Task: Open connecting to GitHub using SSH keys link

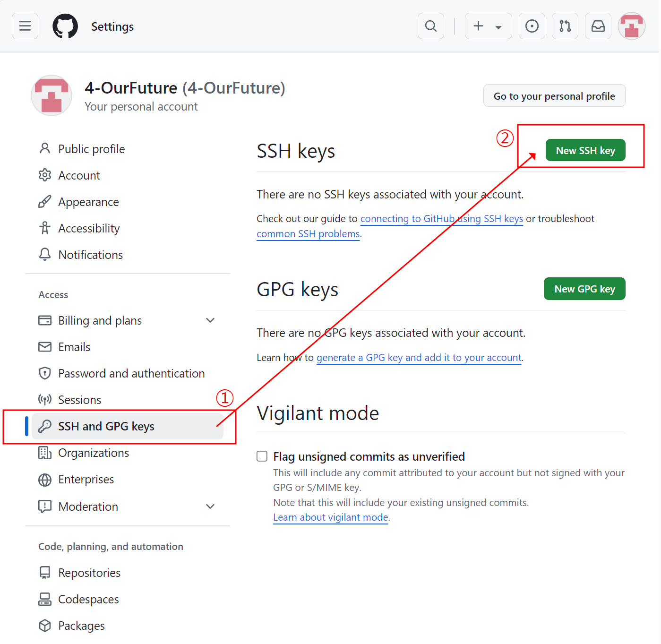Action: 442,219
